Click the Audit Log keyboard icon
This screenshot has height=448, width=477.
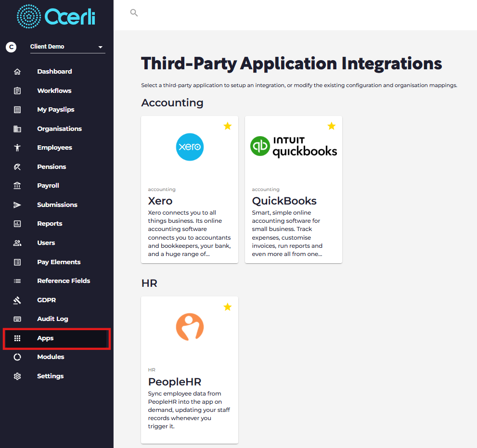pyautogui.click(x=17, y=319)
